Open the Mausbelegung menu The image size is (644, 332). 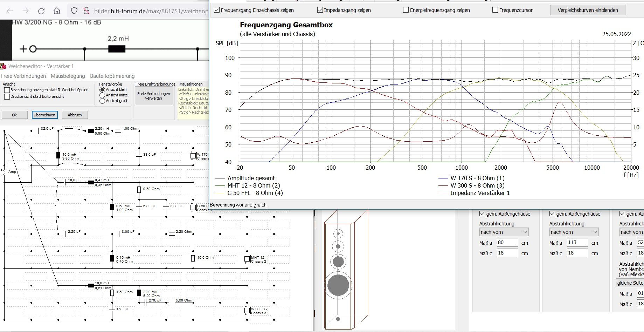pyautogui.click(x=68, y=76)
